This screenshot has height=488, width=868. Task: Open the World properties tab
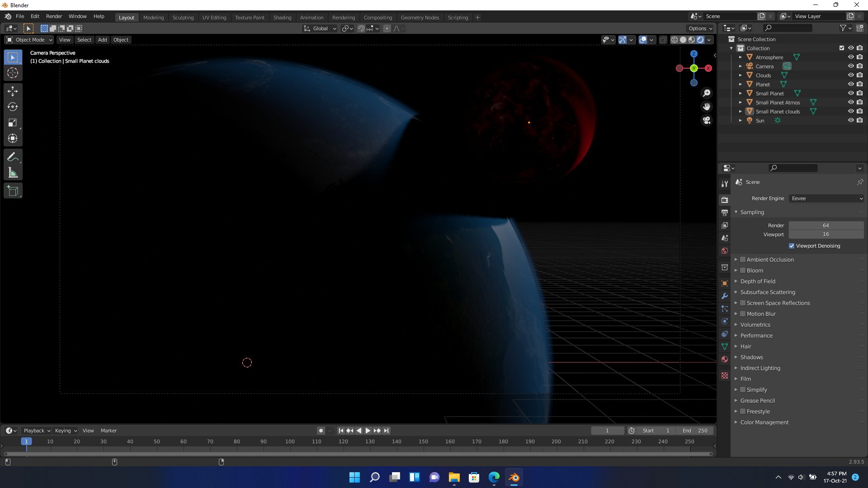coord(725,251)
